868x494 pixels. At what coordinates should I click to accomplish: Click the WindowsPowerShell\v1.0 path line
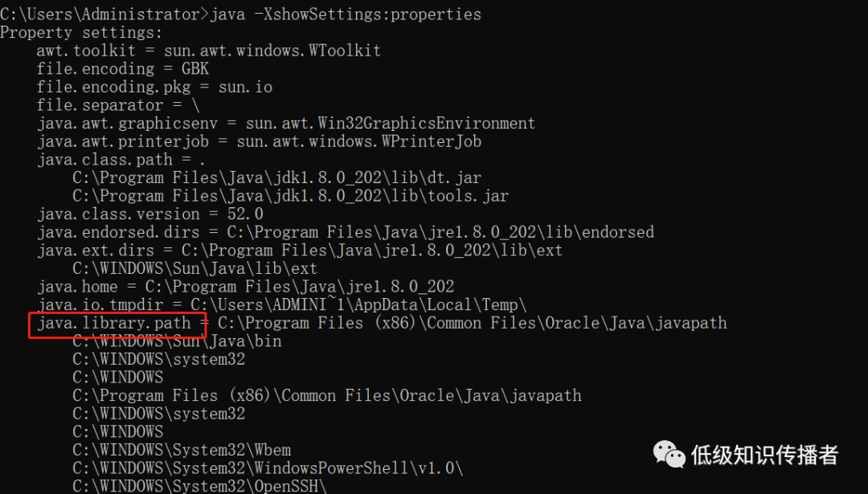(x=268, y=468)
